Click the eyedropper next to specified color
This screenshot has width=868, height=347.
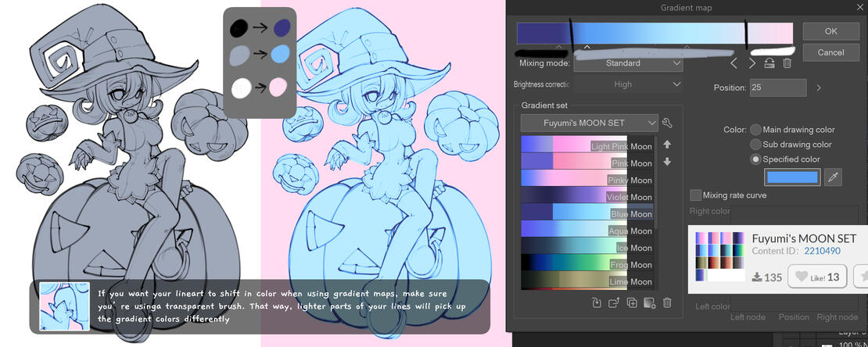click(833, 179)
